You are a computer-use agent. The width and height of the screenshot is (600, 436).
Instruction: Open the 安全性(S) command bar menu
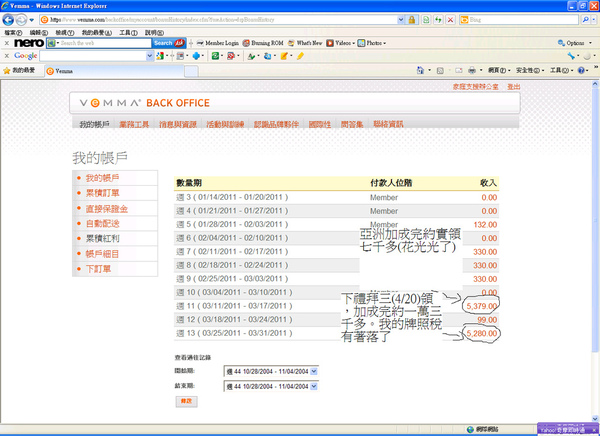tap(528, 70)
